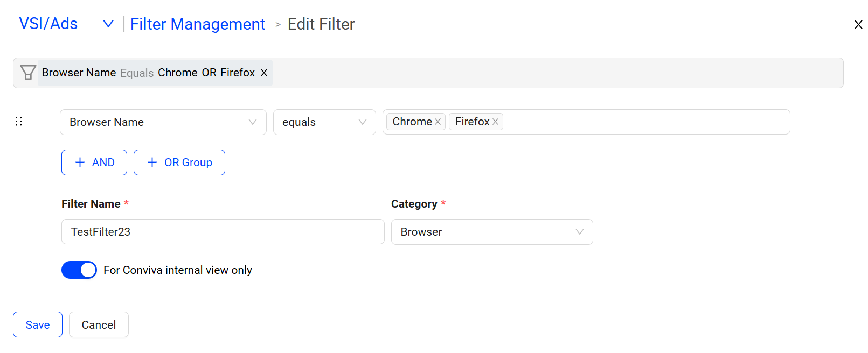Expand the Category Browser dropdown
Screen dimensions: 868x353
pyautogui.click(x=492, y=232)
